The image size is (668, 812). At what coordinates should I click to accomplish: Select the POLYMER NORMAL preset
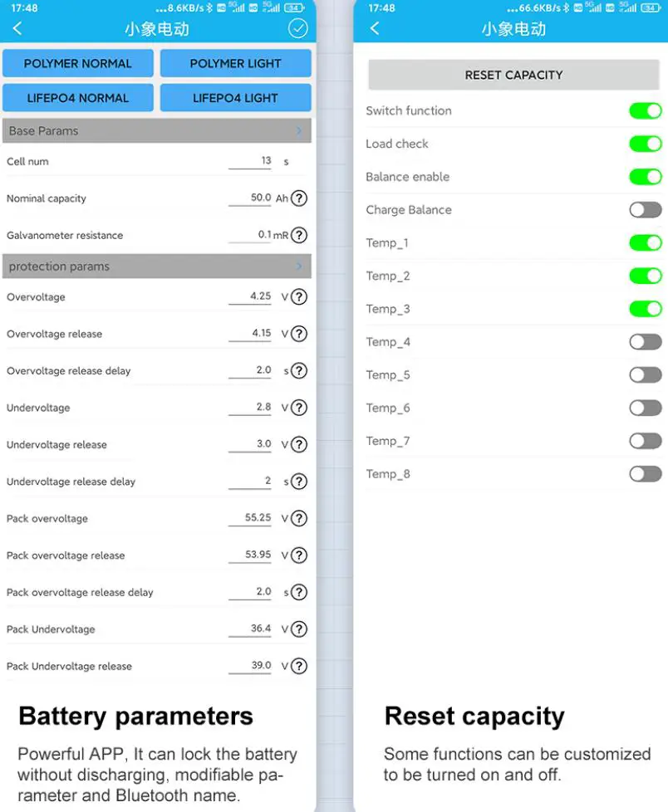[x=78, y=63]
